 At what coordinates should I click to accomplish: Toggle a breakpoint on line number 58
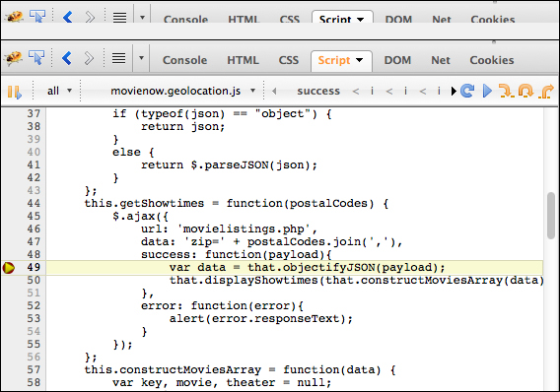pyautogui.click(x=34, y=382)
